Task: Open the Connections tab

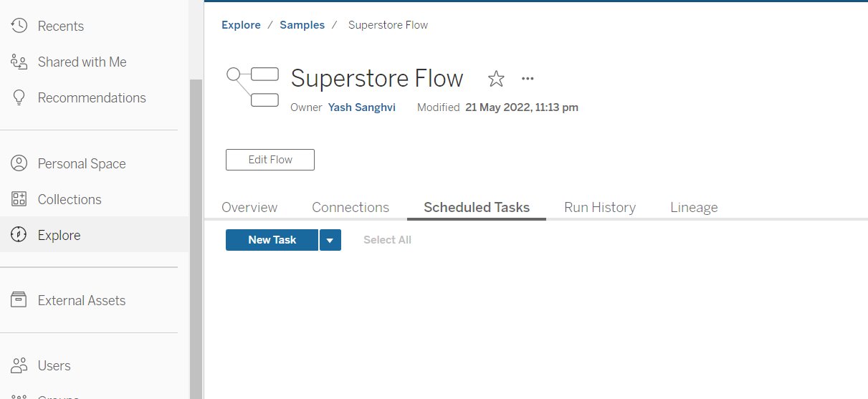Action: tap(350, 208)
